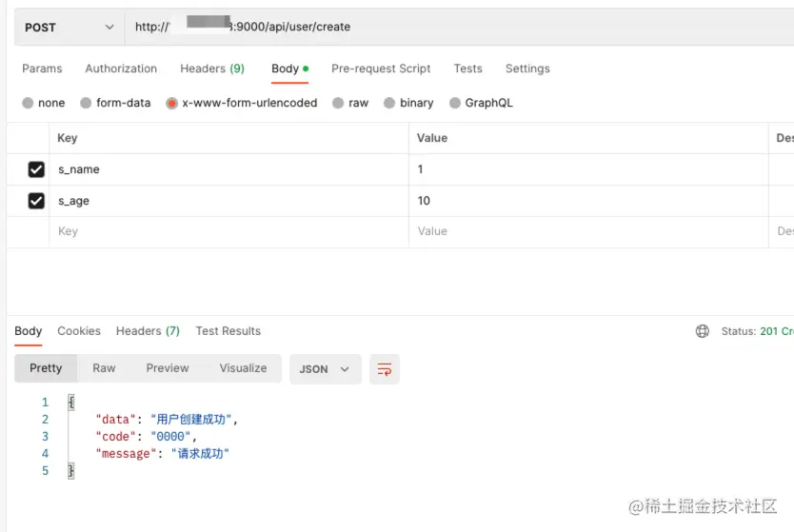Uncheck the s_age parameter row

coord(36,201)
